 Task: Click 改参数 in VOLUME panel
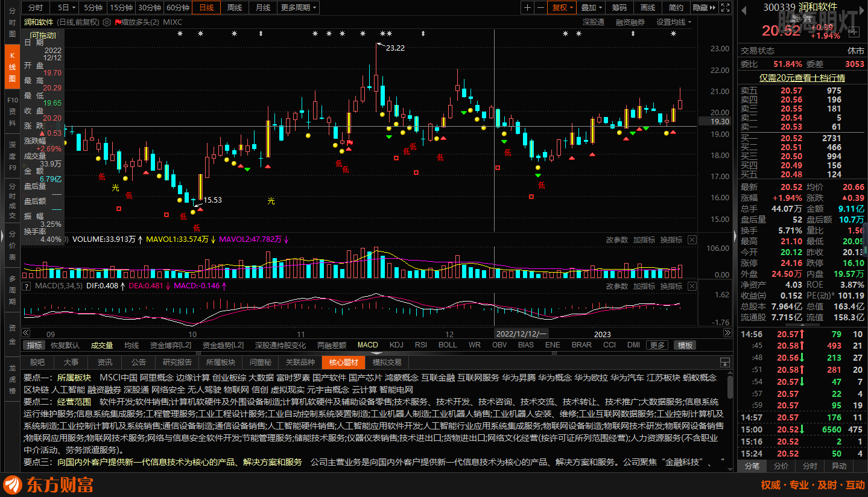click(617, 240)
